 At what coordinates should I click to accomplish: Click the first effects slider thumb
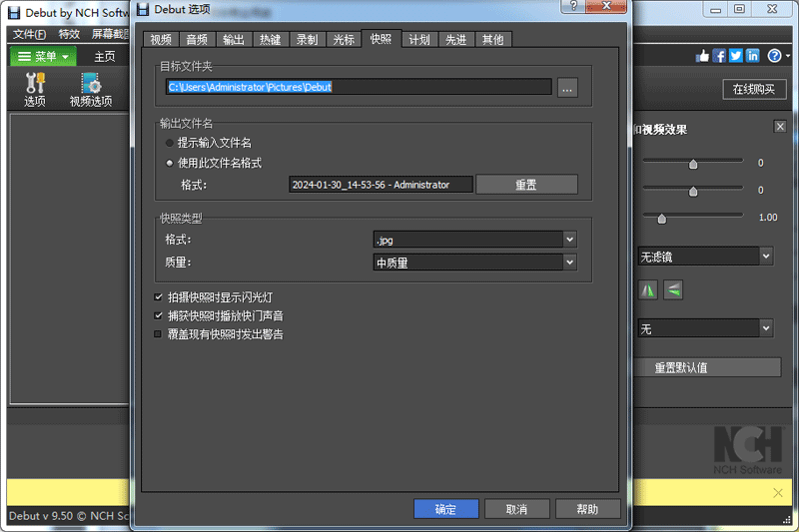[692, 164]
